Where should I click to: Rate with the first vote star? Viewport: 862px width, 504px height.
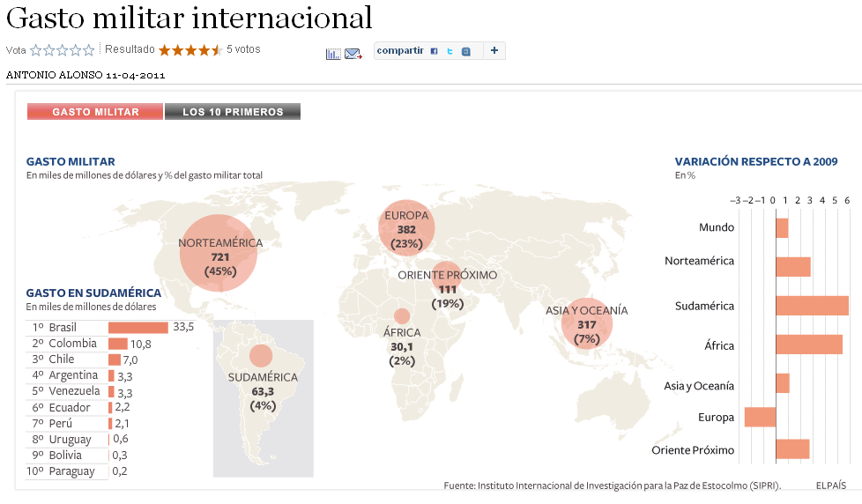pos(36,50)
